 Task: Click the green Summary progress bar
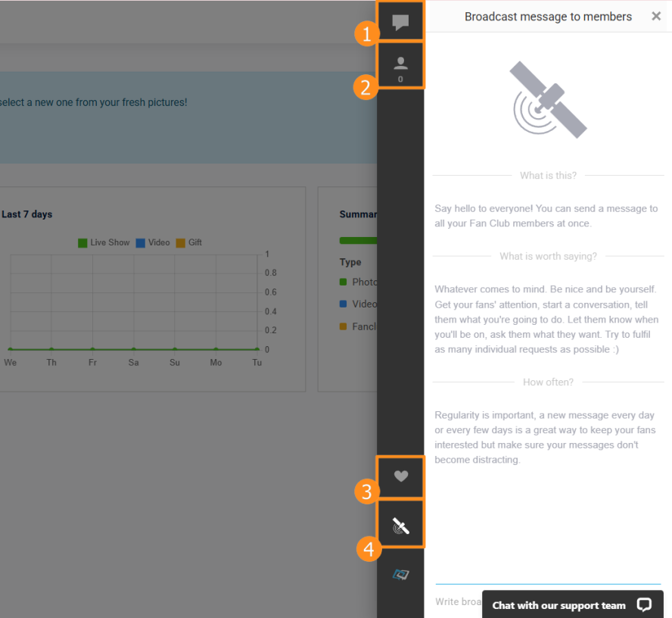[358, 241]
